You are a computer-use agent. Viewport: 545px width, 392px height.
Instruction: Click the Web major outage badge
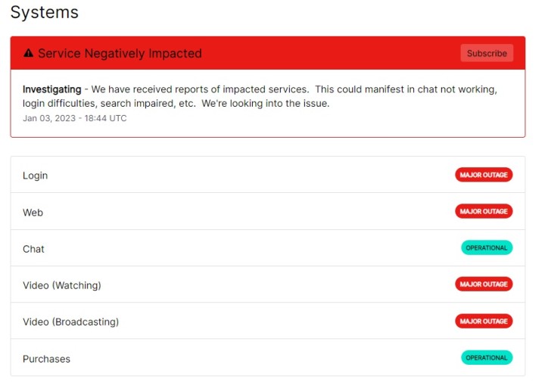coord(484,211)
